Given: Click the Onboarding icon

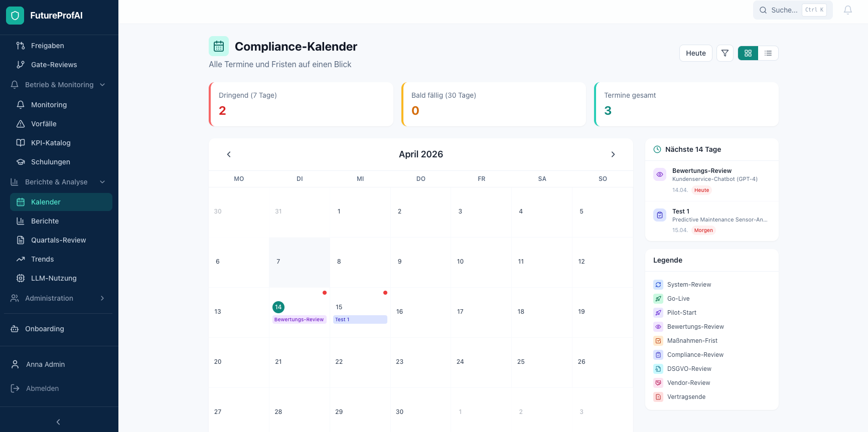Looking at the screenshot, I should point(15,329).
